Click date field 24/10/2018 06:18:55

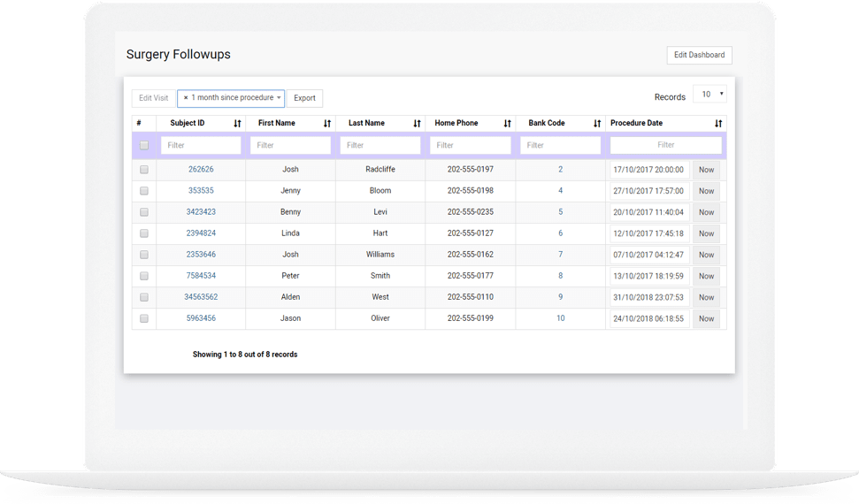click(x=649, y=319)
